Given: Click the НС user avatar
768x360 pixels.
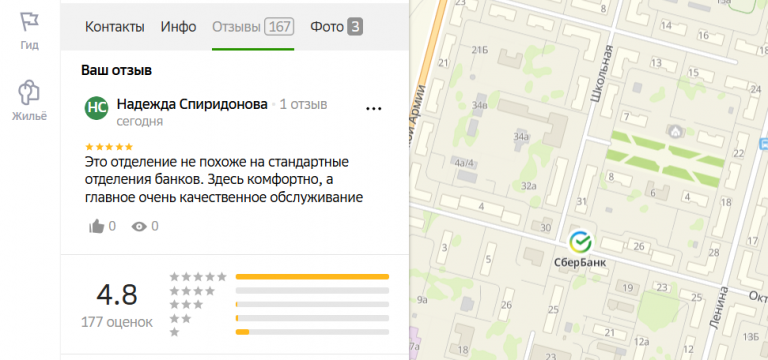Looking at the screenshot, I should pos(96,108).
